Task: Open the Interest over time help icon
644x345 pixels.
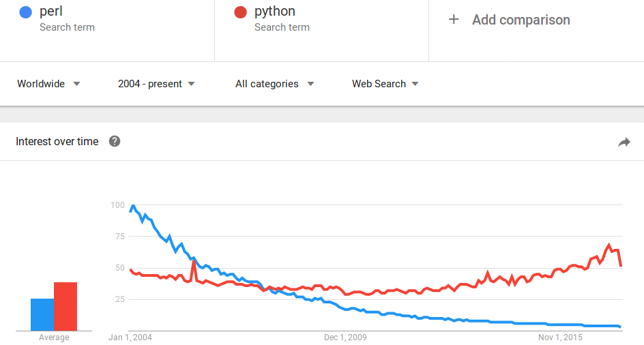Action: [115, 141]
